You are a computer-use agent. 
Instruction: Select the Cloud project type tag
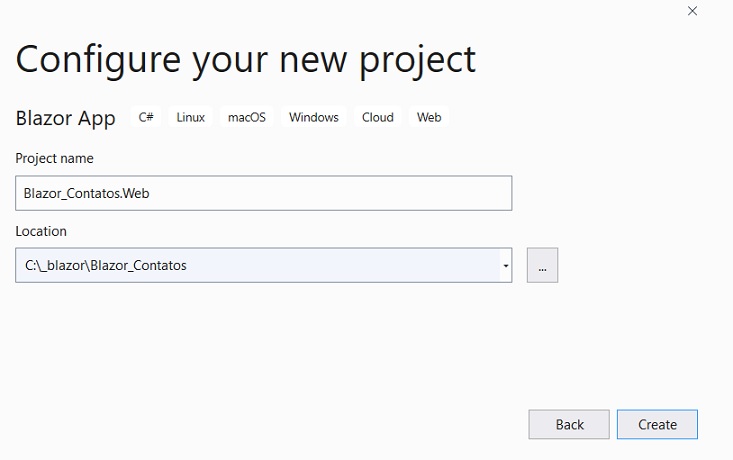pyautogui.click(x=378, y=117)
